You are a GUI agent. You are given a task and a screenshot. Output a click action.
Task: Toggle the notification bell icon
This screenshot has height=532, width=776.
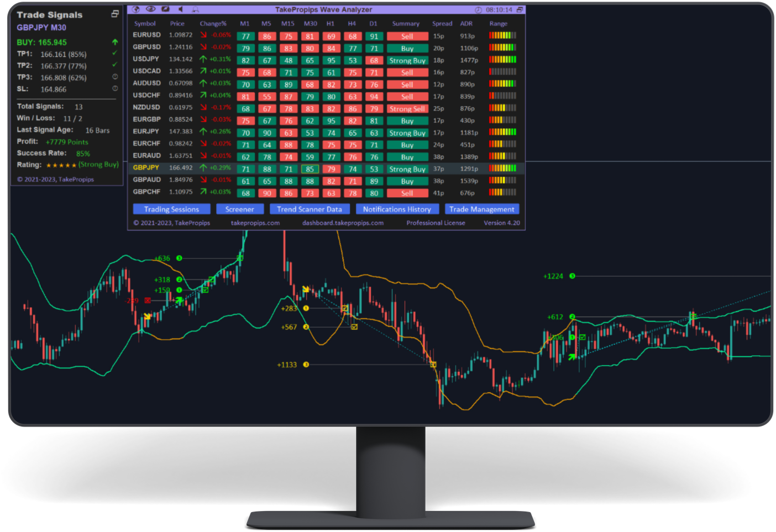[x=195, y=9]
